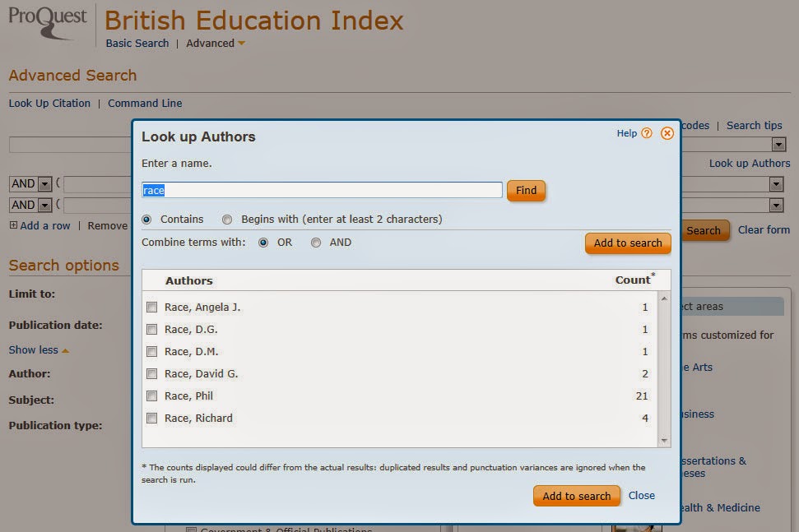799x532 pixels.
Task: Click the Race, Richard author name
Action: tap(198, 418)
